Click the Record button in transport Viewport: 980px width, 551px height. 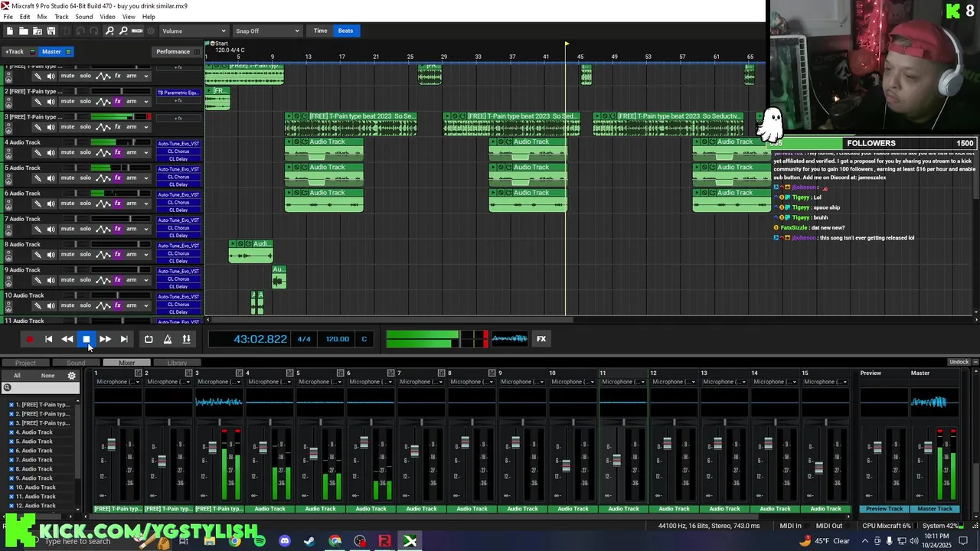[30, 339]
